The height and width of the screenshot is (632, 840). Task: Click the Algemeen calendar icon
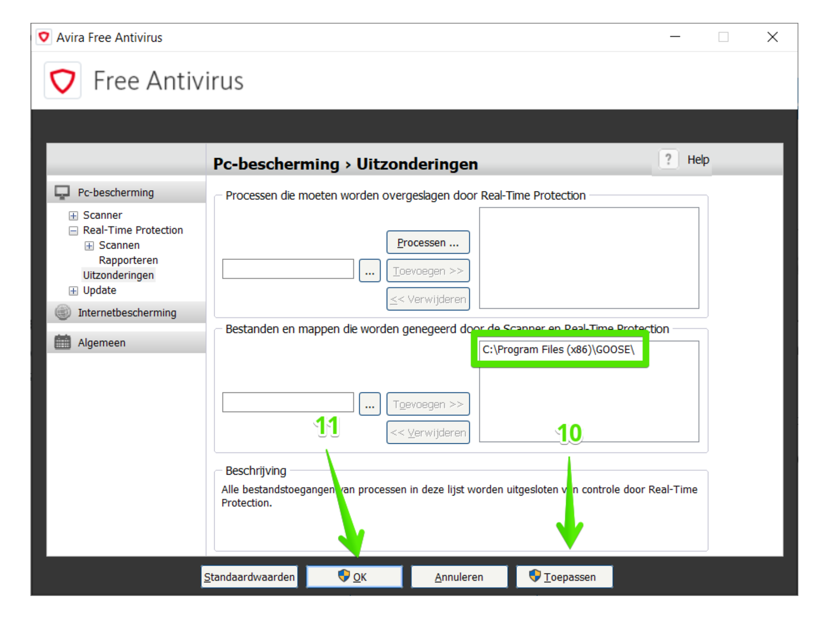(x=62, y=342)
